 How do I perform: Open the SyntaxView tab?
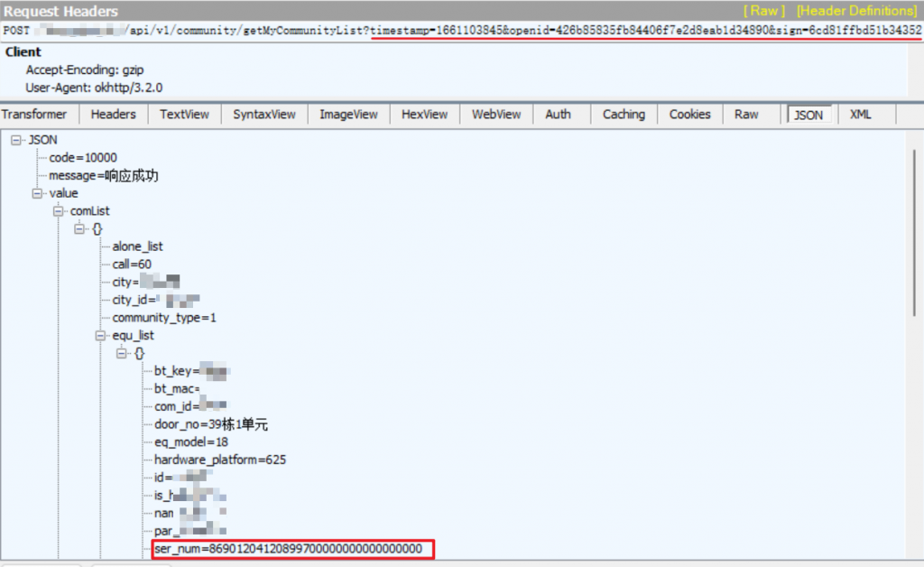tap(263, 115)
